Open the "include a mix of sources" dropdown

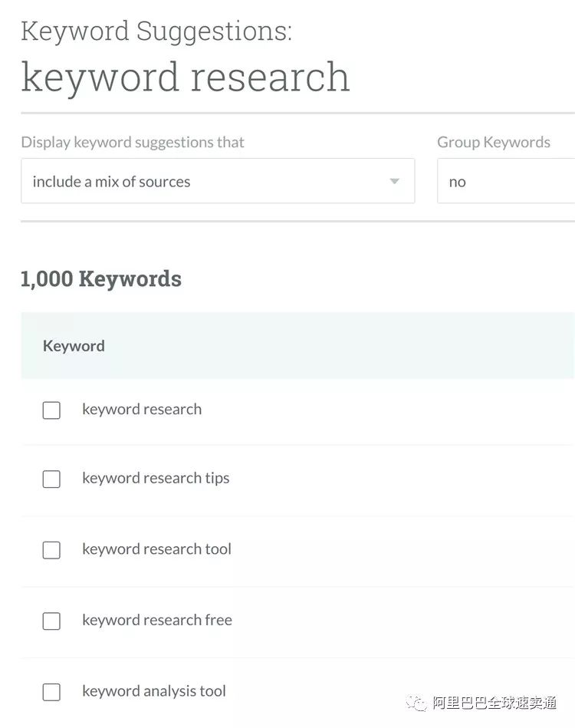click(x=217, y=182)
